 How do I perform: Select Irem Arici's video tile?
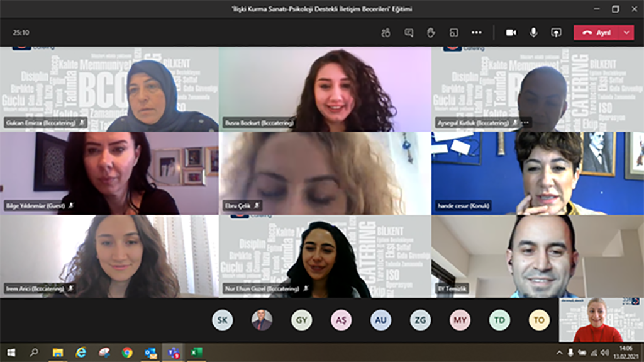(x=109, y=256)
